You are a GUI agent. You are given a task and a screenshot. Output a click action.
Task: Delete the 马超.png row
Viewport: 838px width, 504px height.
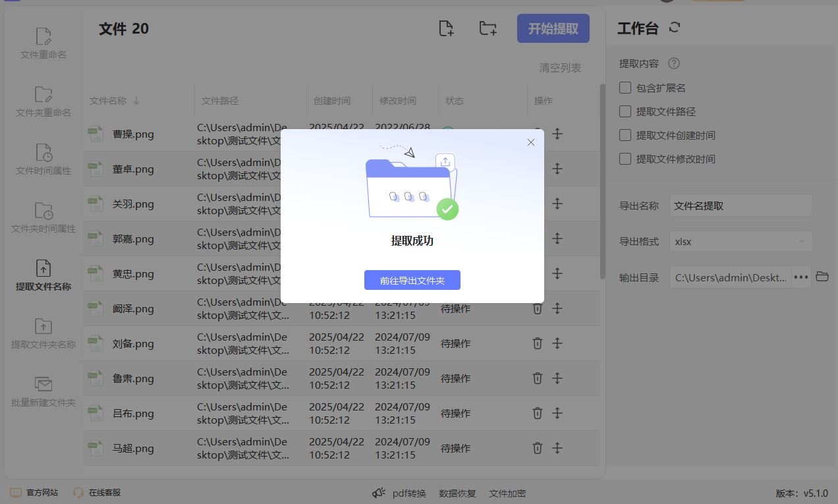(x=538, y=448)
